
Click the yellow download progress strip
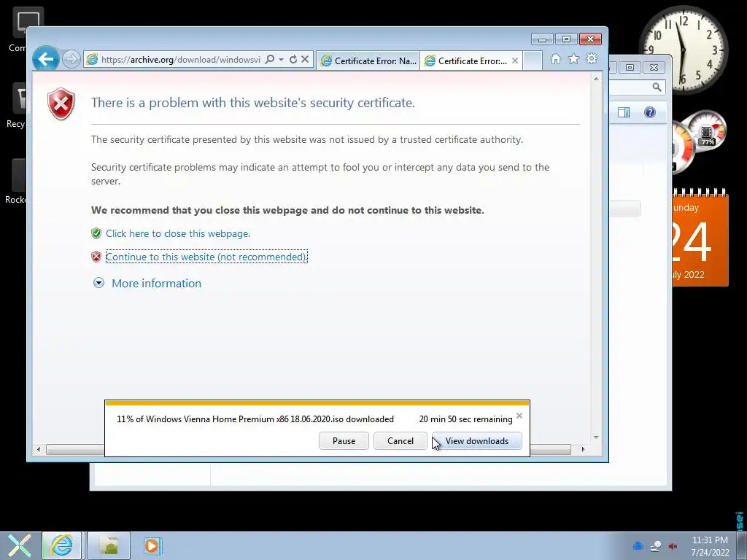tap(317, 403)
